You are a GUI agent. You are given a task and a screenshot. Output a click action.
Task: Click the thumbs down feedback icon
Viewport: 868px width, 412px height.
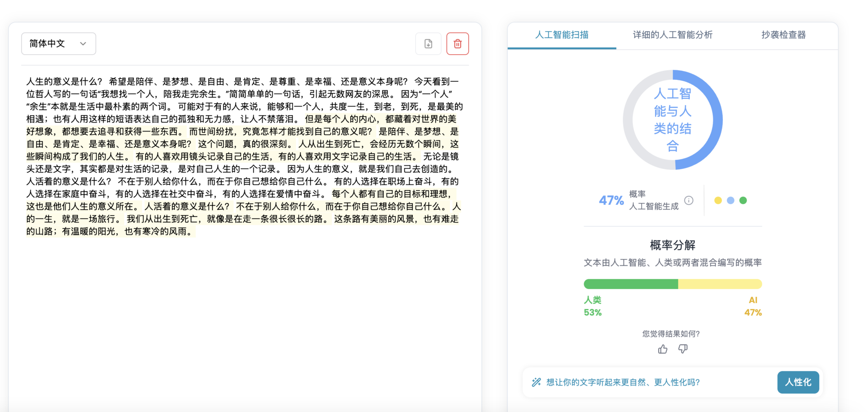[x=683, y=349]
